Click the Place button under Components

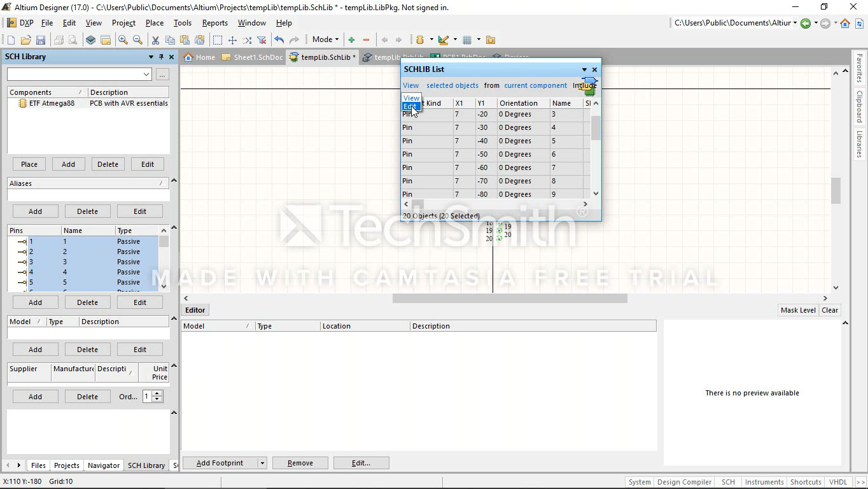pyautogui.click(x=29, y=164)
